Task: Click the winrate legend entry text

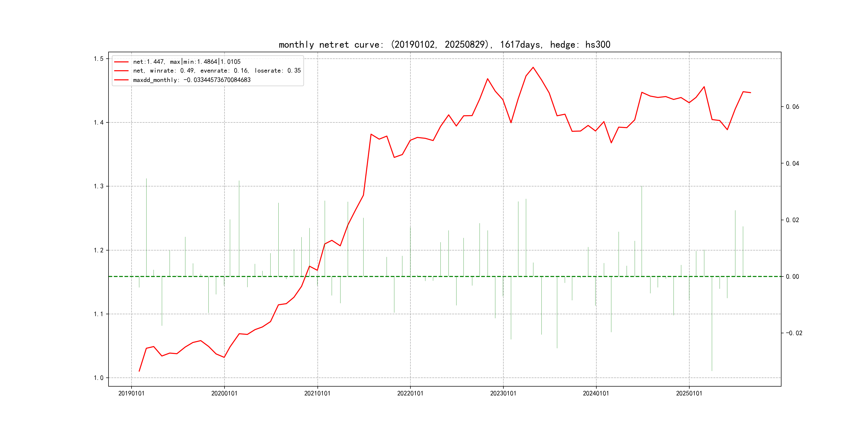Action: tap(217, 71)
